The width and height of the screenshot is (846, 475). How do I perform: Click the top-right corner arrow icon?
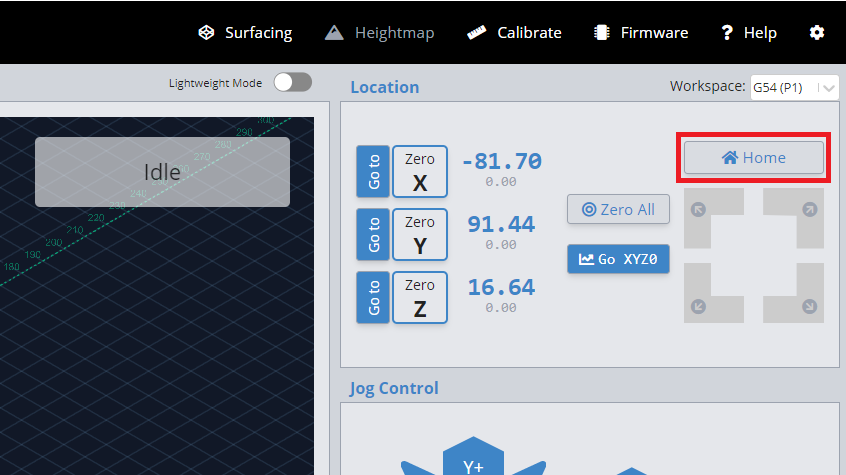point(809,209)
